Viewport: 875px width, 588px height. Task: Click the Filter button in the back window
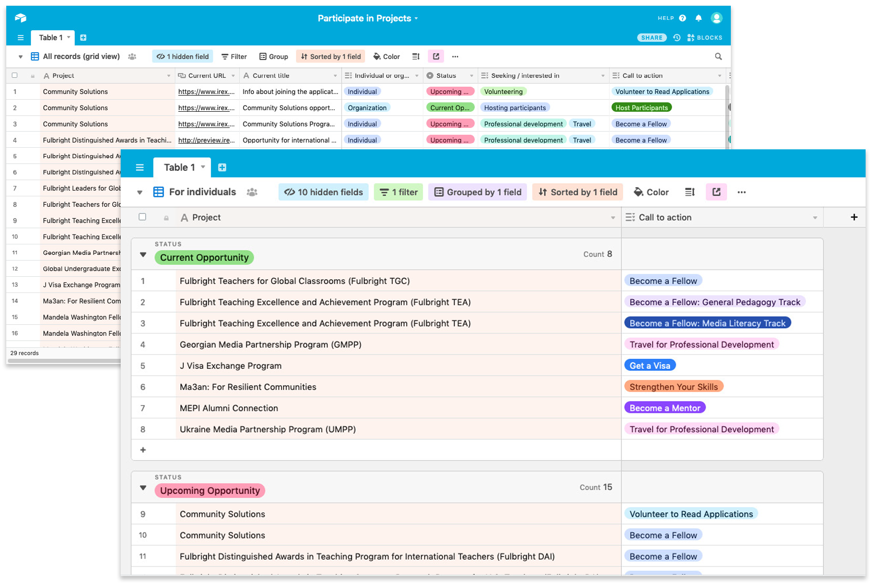coord(234,56)
